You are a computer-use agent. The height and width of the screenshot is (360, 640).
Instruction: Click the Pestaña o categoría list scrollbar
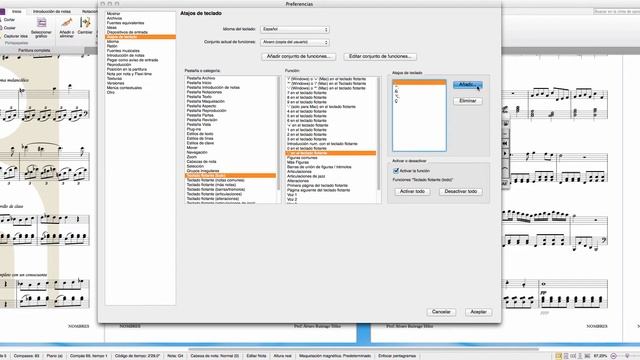tap(279, 134)
